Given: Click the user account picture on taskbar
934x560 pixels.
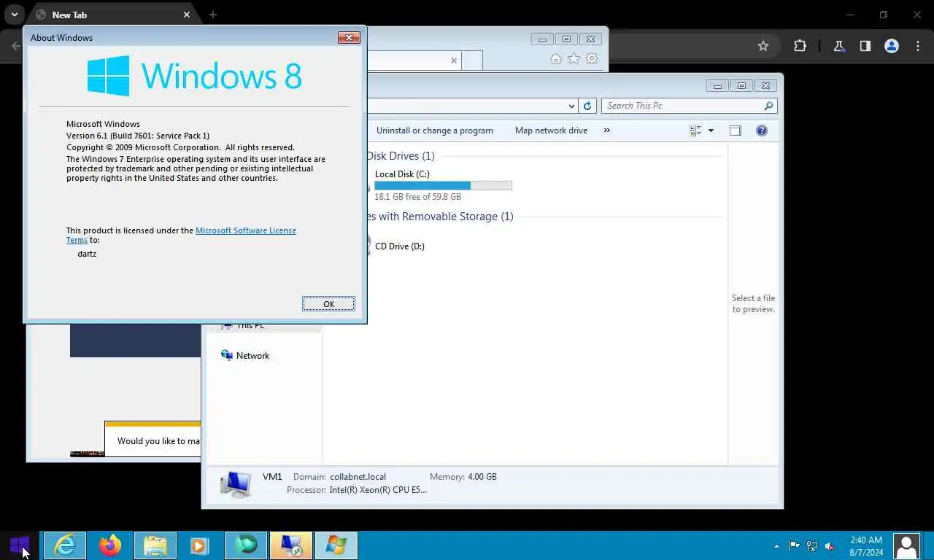Looking at the screenshot, I should [x=906, y=546].
